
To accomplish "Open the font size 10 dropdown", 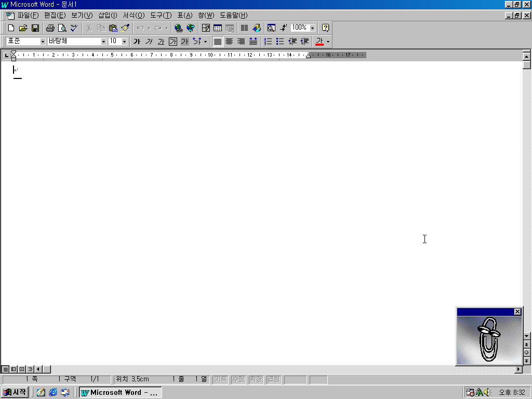I will pos(125,42).
